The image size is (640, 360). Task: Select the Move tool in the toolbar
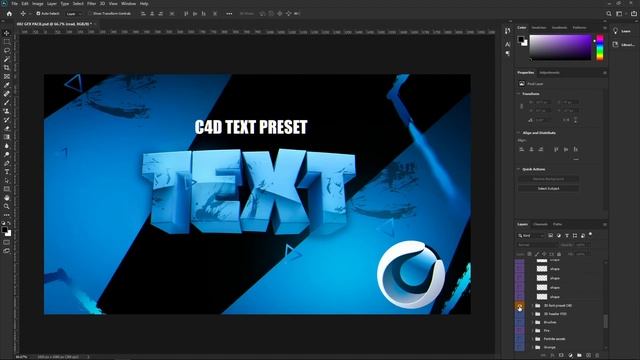coord(7,33)
